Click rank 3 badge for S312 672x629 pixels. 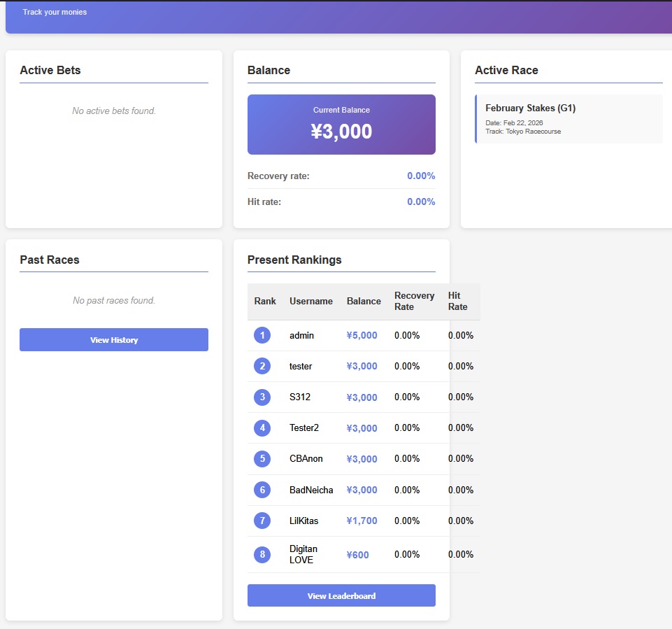[x=262, y=397]
